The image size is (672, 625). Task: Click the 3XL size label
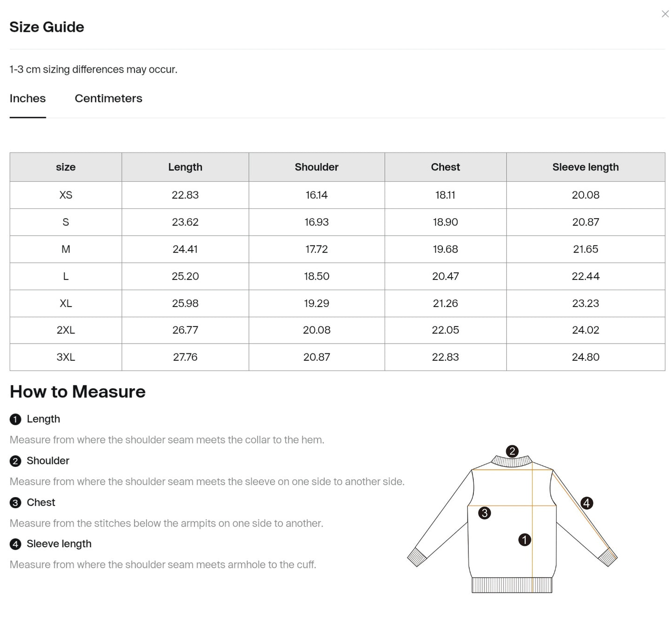[x=66, y=357]
